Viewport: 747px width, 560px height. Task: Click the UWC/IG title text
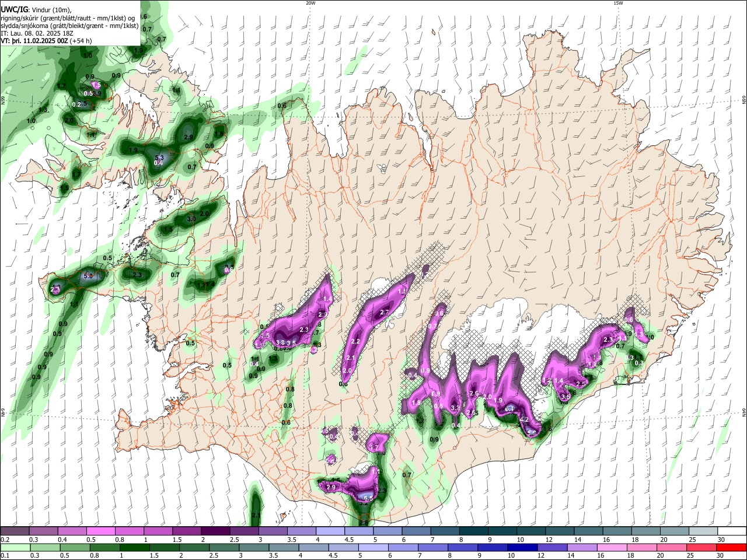point(13,9)
